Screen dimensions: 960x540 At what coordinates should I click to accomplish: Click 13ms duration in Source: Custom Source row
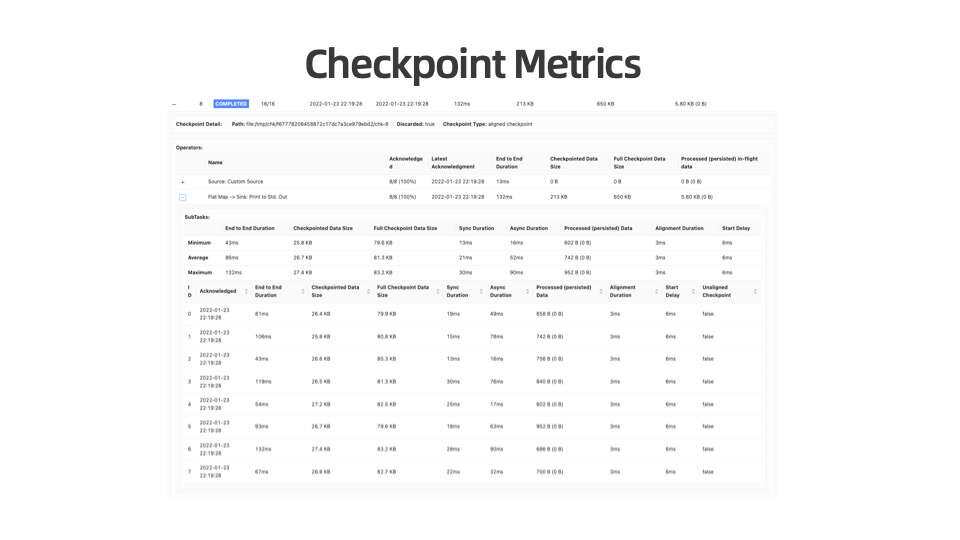(x=503, y=182)
